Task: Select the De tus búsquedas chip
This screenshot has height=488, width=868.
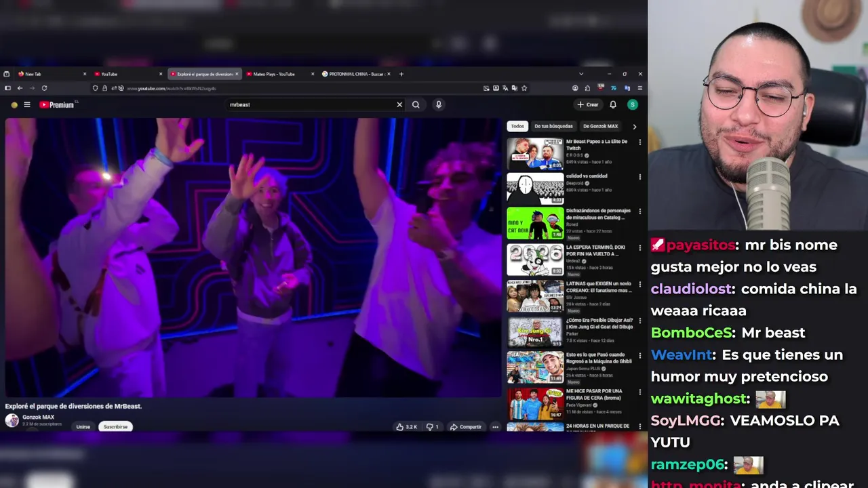Action: click(553, 126)
